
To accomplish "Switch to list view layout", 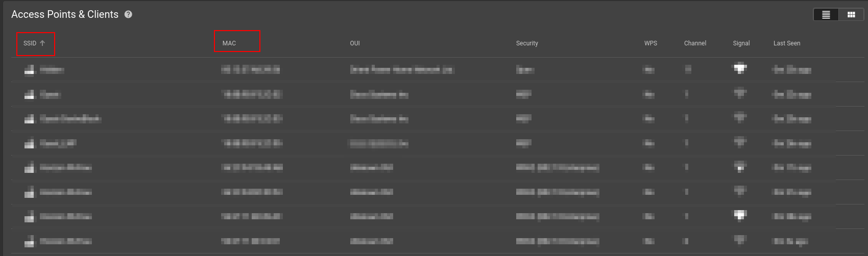I will pos(826,15).
